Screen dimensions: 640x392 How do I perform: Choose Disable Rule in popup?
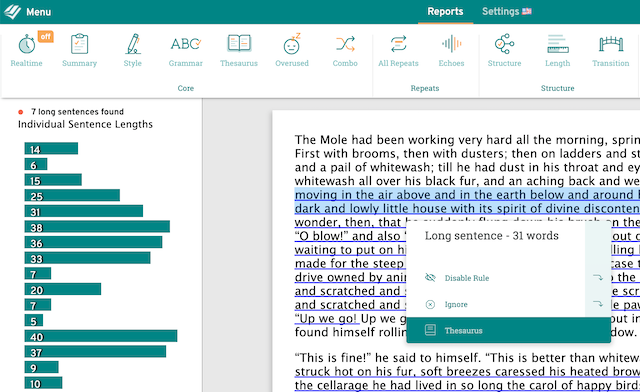pyautogui.click(x=467, y=278)
